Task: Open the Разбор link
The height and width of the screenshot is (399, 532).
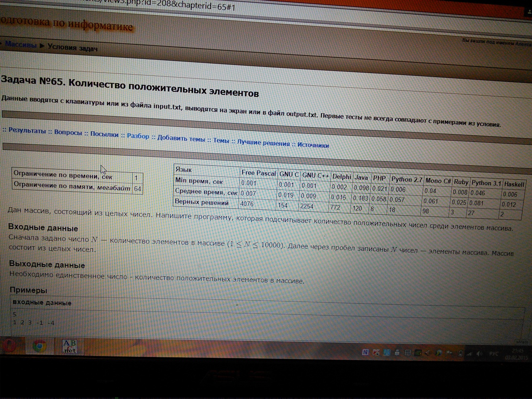Action: click(x=138, y=136)
